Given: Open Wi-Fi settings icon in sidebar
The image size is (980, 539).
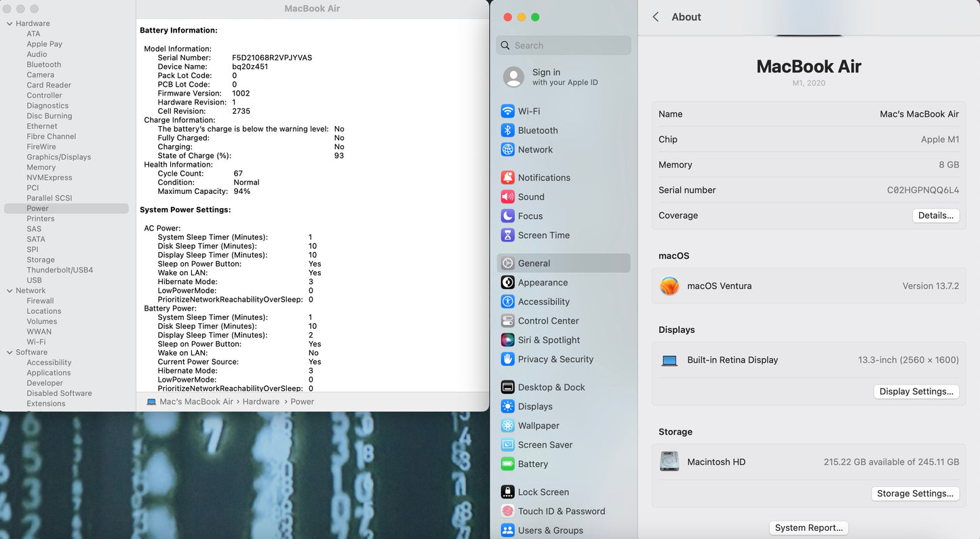Looking at the screenshot, I should click(x=507, y=111).
